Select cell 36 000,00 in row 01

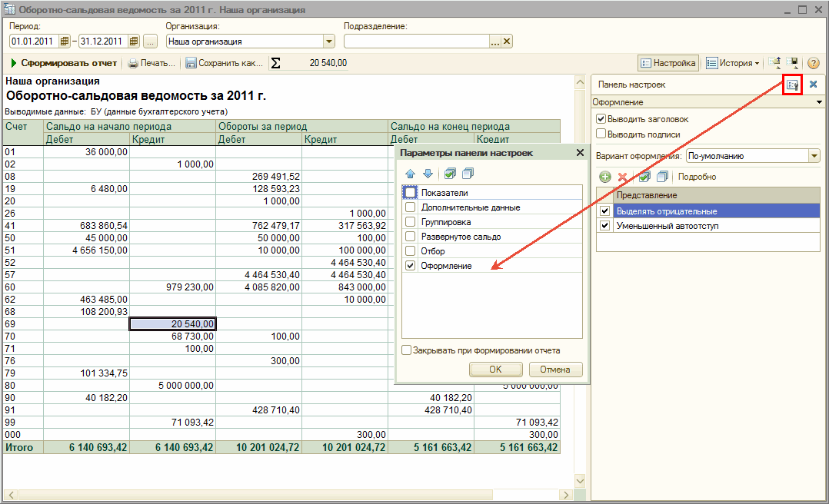(87, 151)
